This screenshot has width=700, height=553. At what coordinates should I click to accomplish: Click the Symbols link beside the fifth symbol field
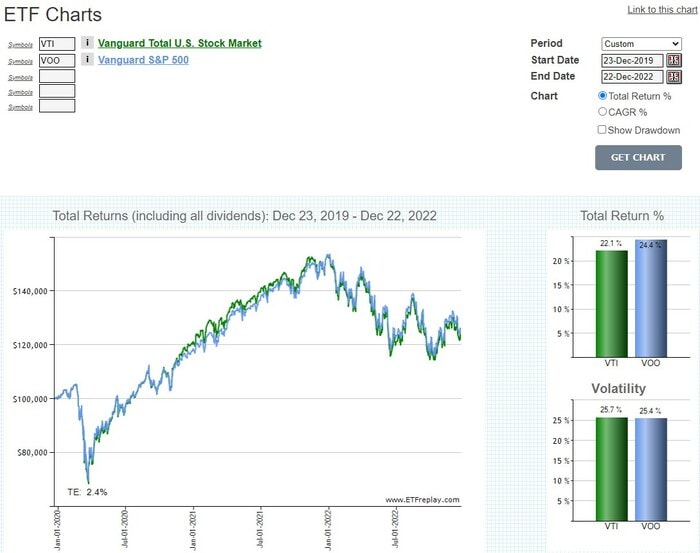point(21,107)
